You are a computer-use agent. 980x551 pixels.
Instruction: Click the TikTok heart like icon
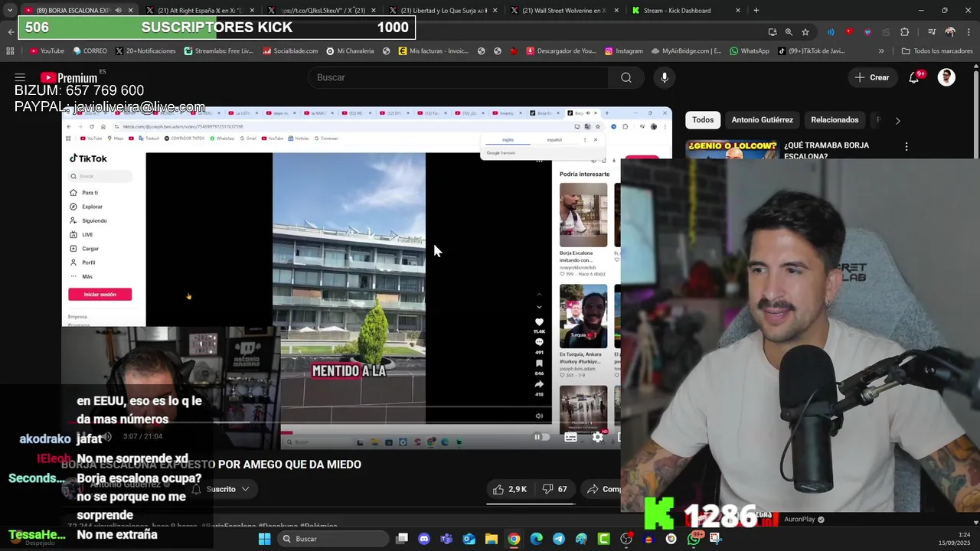click(x=539, y=323)
